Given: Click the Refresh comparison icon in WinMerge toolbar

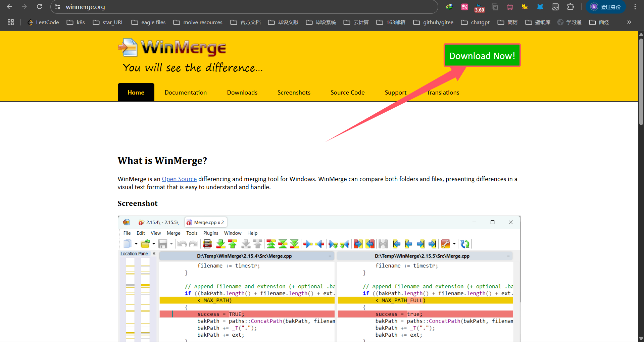Looking at the screenshot, I should pyautogui.click(x=465, y=244).
